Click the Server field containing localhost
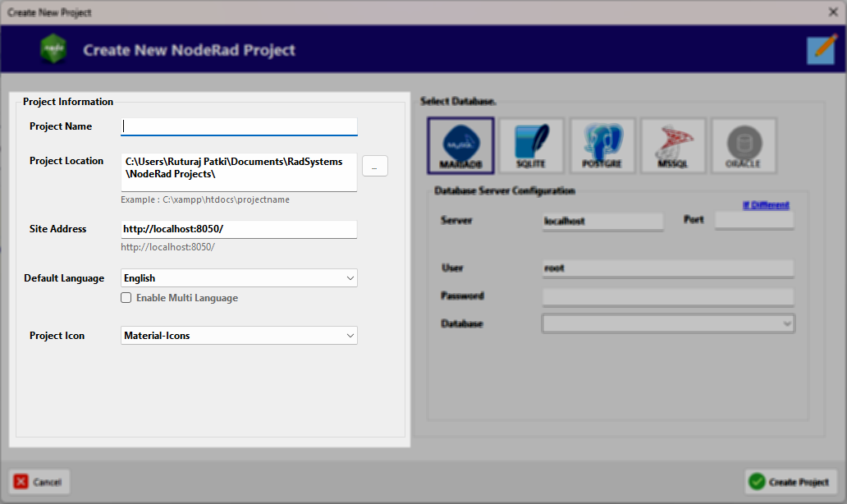The height and width of the screenshot is (504, 847). [x=603, y=222]
